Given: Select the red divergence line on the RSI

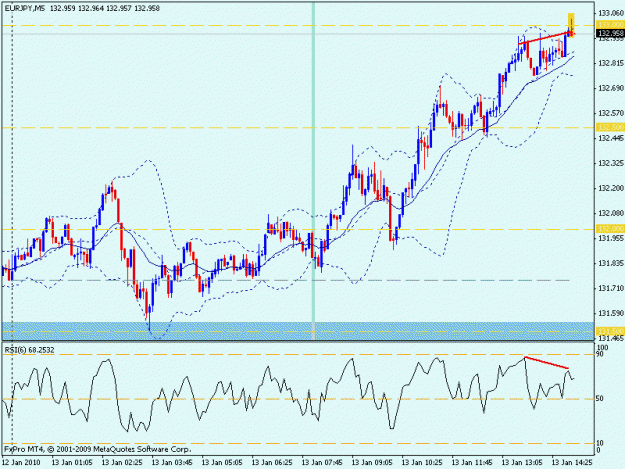Looking at the screenshot, I should [x=546, y=362].
